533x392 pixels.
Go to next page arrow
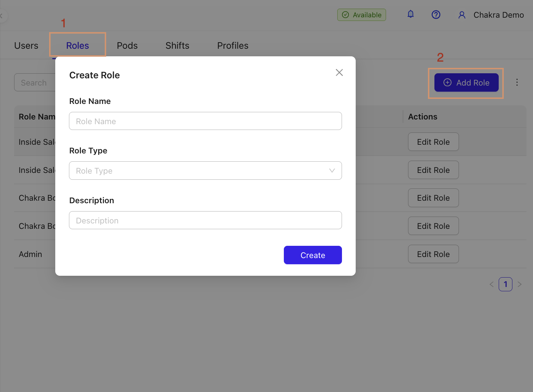(x=520, y=284)
